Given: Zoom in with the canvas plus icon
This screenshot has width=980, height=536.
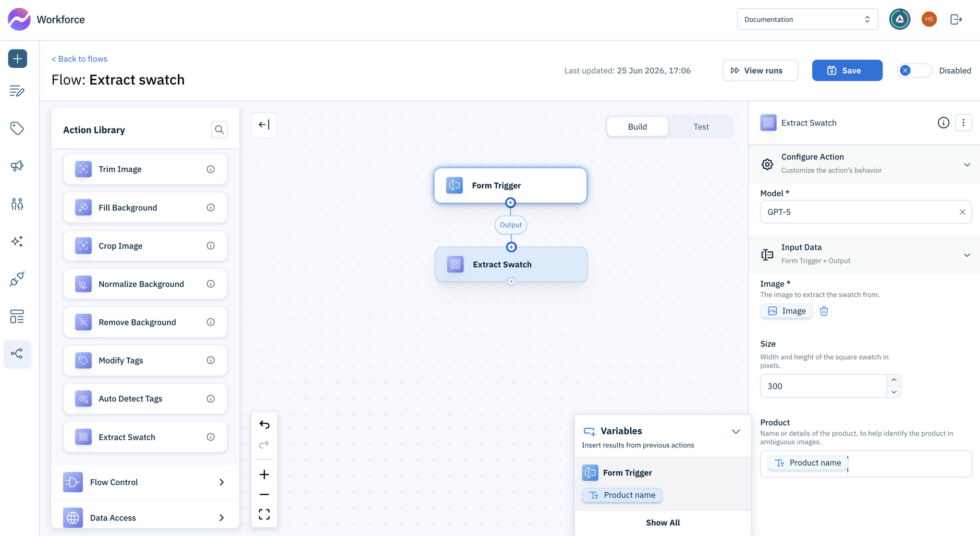Looking at the screenshot, I should (x=264, y=475).
